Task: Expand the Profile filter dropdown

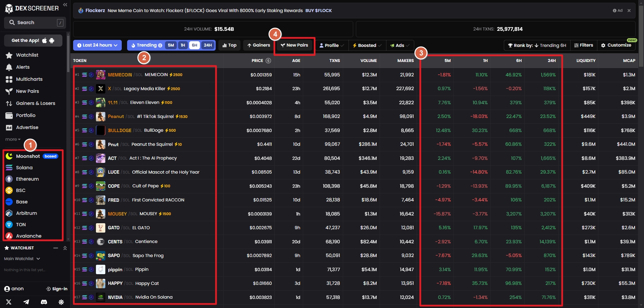Action: click(x=332, y=45)
